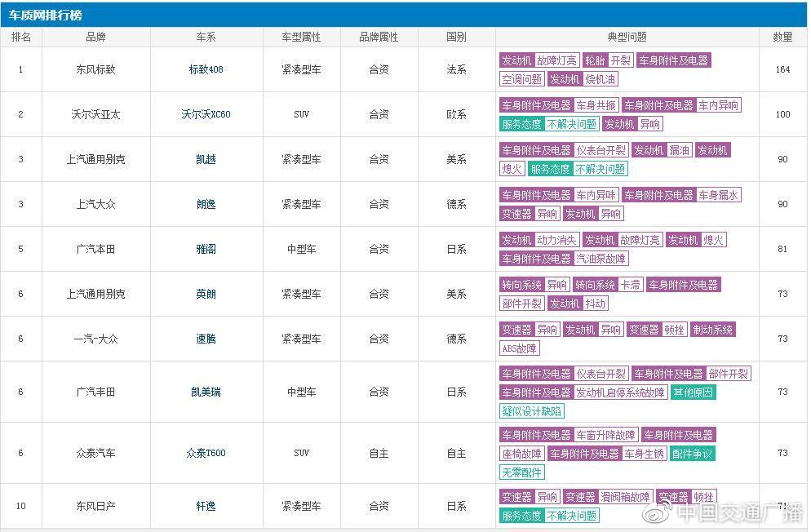The width and height of the screenshot is (811, 532).
Task: Select the 广汽本田 brand cell
Action: (95, 249)
